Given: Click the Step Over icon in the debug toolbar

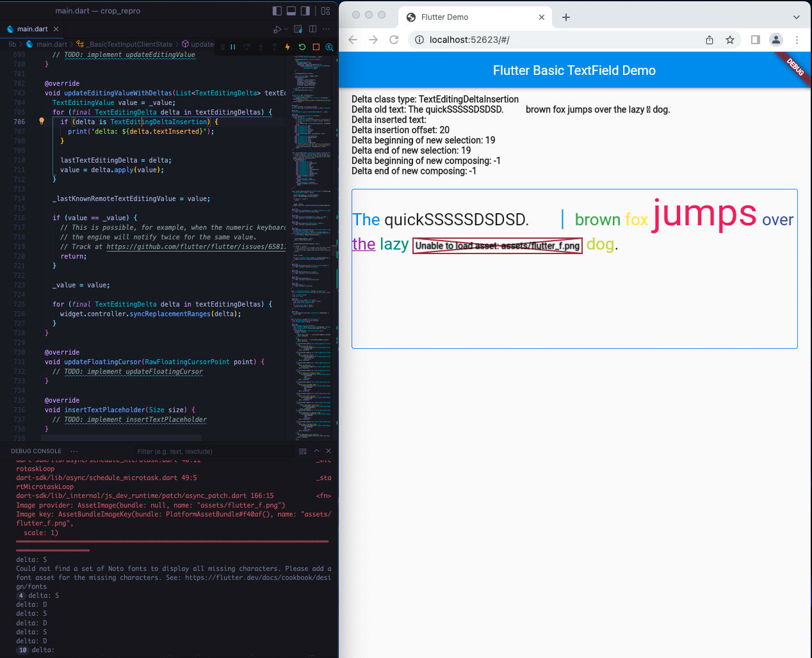Looking at the screenshot, I should coord(247,47).
